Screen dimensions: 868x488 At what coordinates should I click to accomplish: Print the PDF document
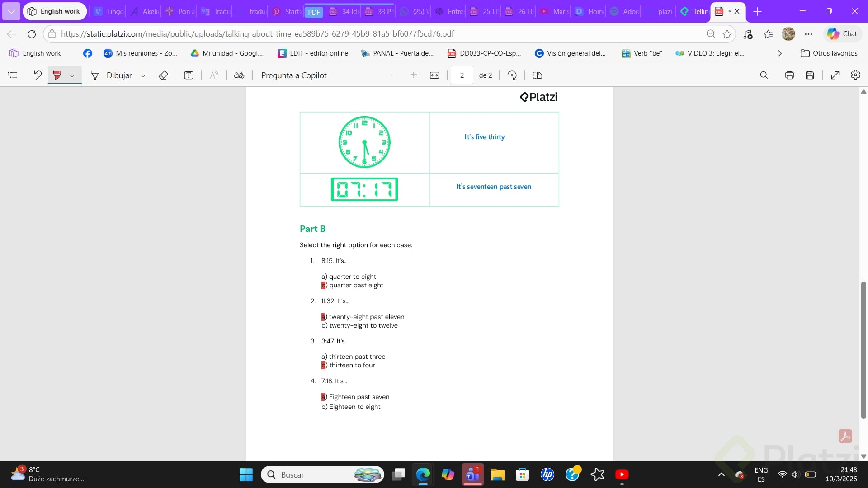(x=789, y=75)
